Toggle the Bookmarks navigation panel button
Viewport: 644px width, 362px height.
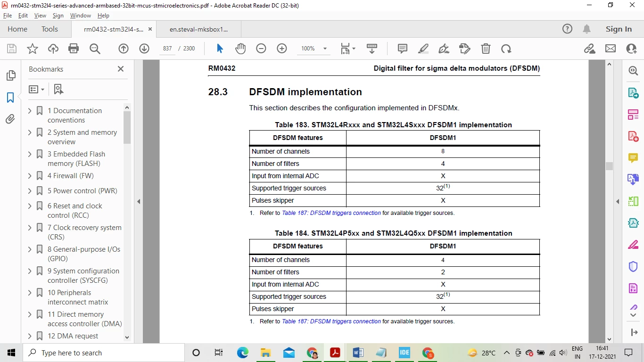tap(10, 98)
